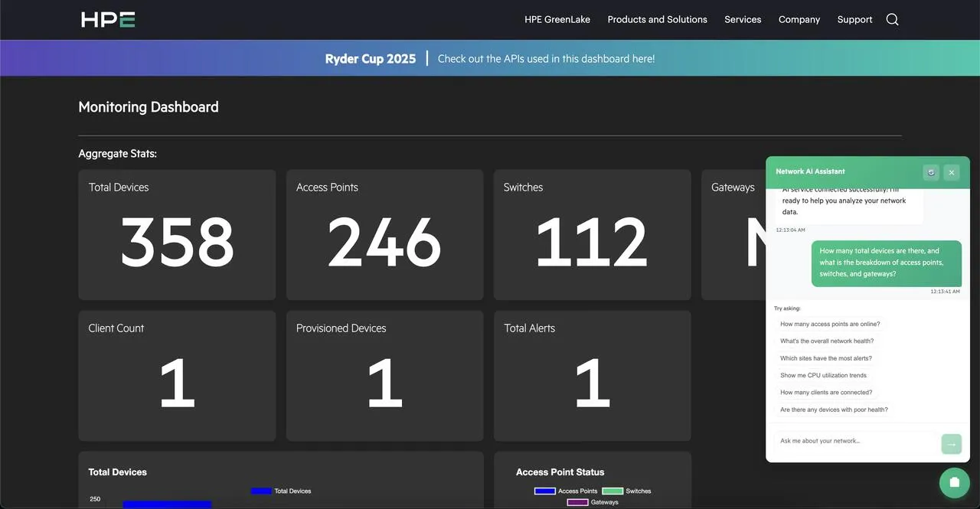Screen dimensions: 980x509
Task: Click the send arrow in the chat box
Action: pyautogui.click(x=951, y=444)
